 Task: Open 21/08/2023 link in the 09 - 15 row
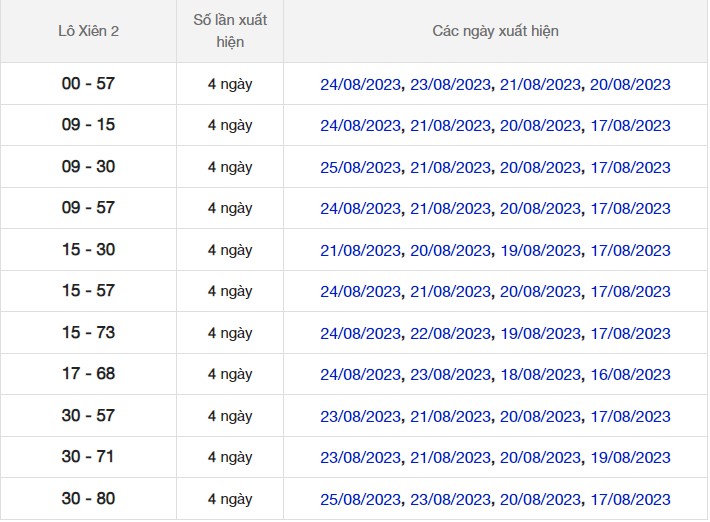[451, 126]
